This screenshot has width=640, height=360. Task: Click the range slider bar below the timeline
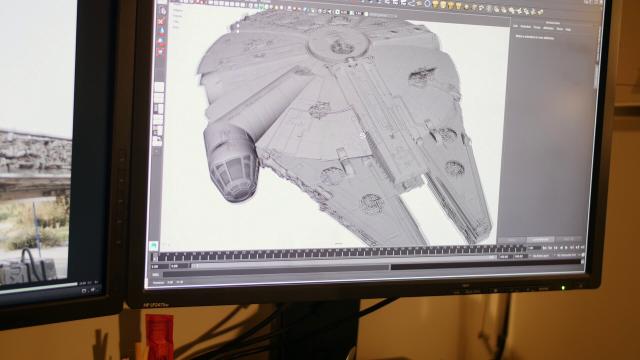point(291,267)
